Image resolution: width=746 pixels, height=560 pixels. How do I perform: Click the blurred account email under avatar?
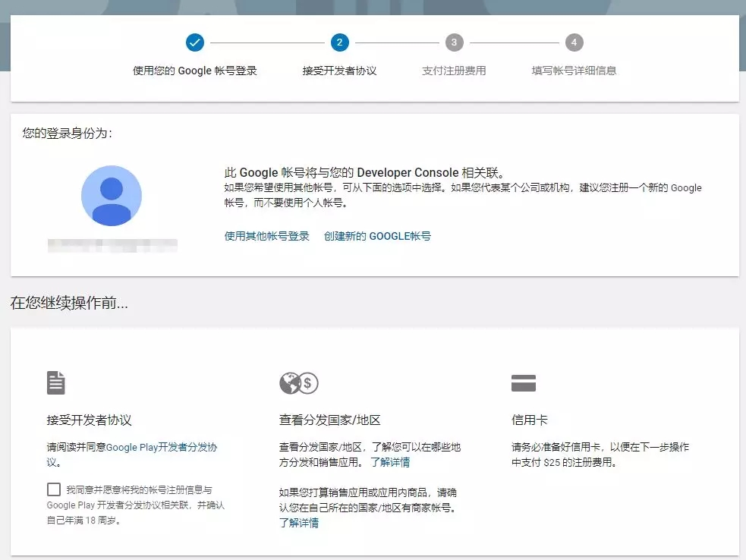pyautogui.click(x=112, y=246)
